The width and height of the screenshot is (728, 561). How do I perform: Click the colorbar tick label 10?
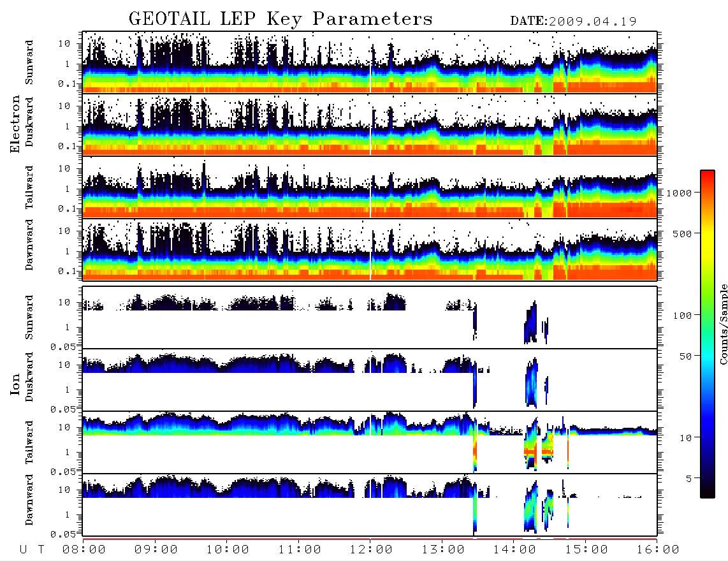pyautogui.click(x=686, y=437)
